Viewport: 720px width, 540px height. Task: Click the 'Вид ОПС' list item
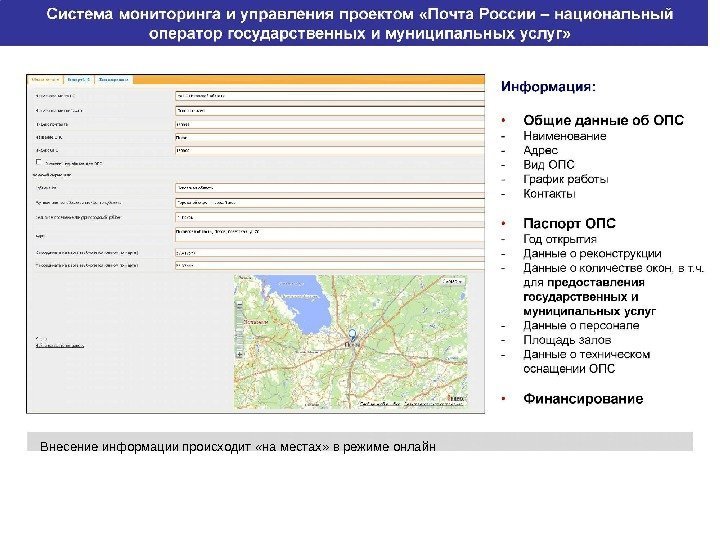tap(549, 165)
